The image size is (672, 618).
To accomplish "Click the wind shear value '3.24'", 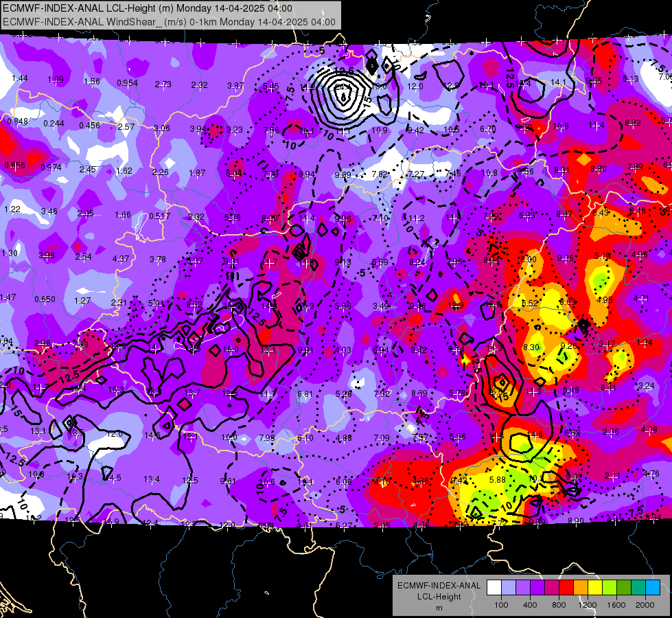I will point(646,385).
